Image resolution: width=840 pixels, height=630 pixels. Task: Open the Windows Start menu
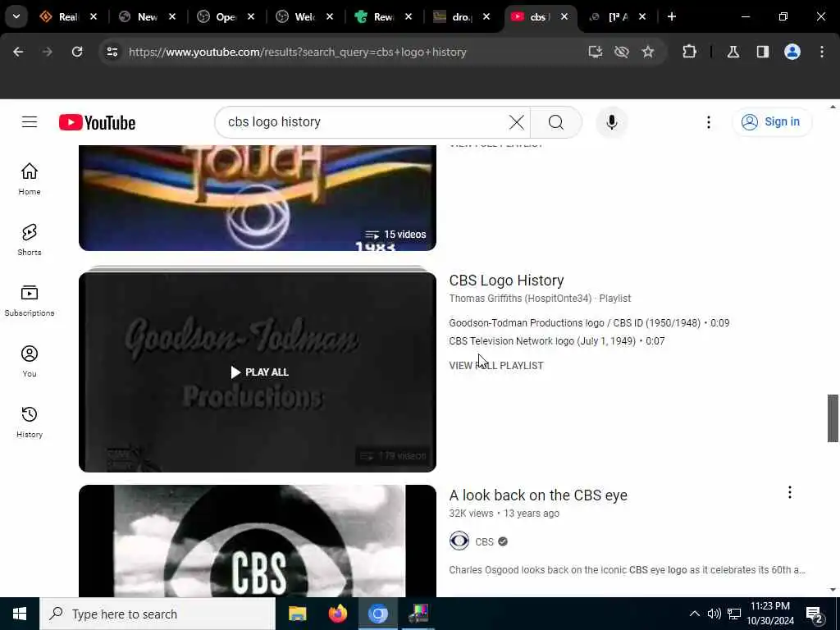[20, 614]
